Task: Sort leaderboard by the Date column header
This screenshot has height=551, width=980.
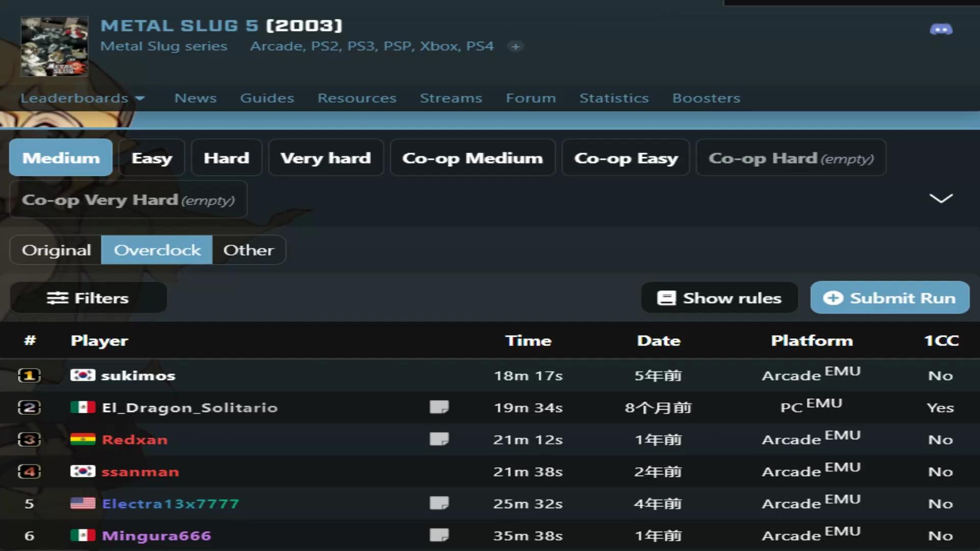Action: pyautogui.click(x=658, y=340)
